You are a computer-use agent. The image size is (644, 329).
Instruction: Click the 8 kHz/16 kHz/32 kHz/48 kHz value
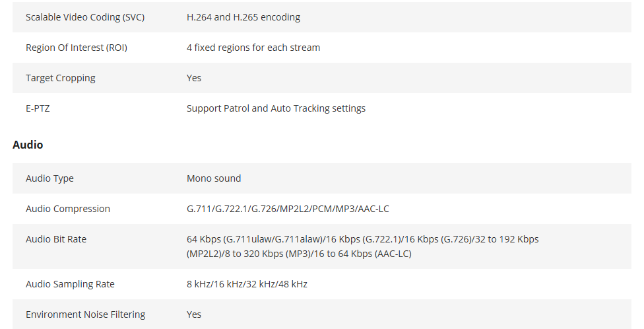[x=247, y=284]
